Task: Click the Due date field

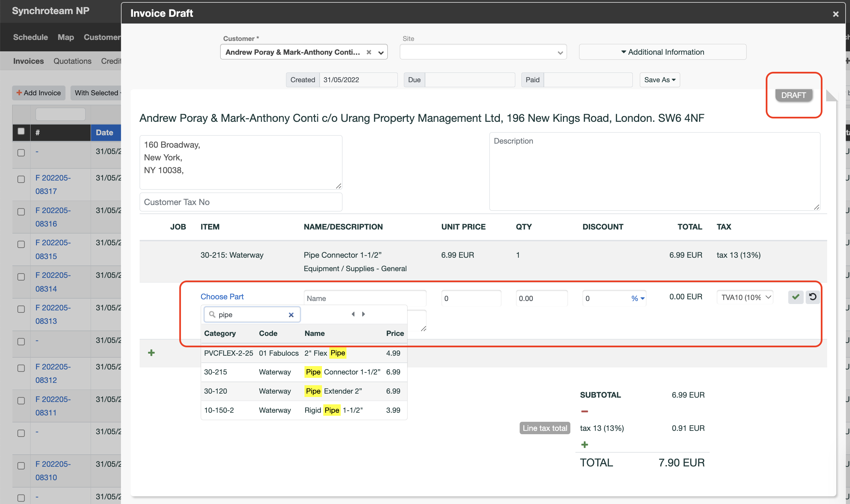Action: coord(470,80)
